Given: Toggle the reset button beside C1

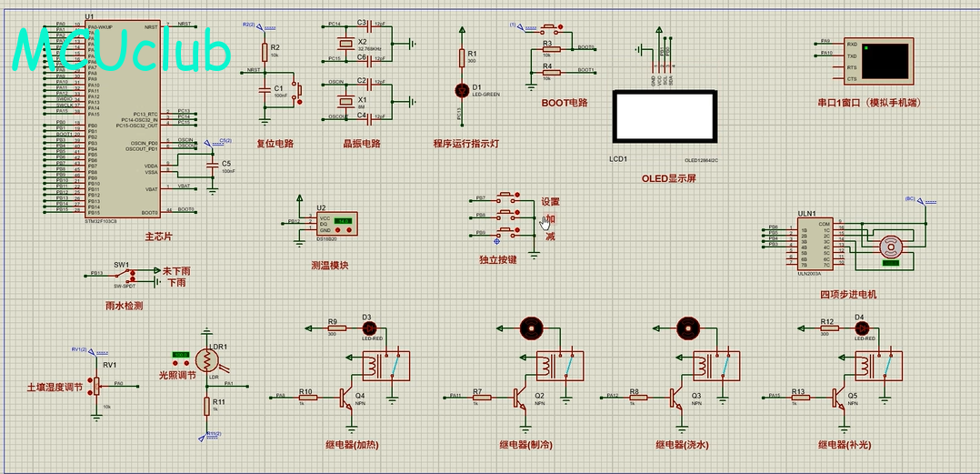Looking at the screenshot, I should coord(299,91).
